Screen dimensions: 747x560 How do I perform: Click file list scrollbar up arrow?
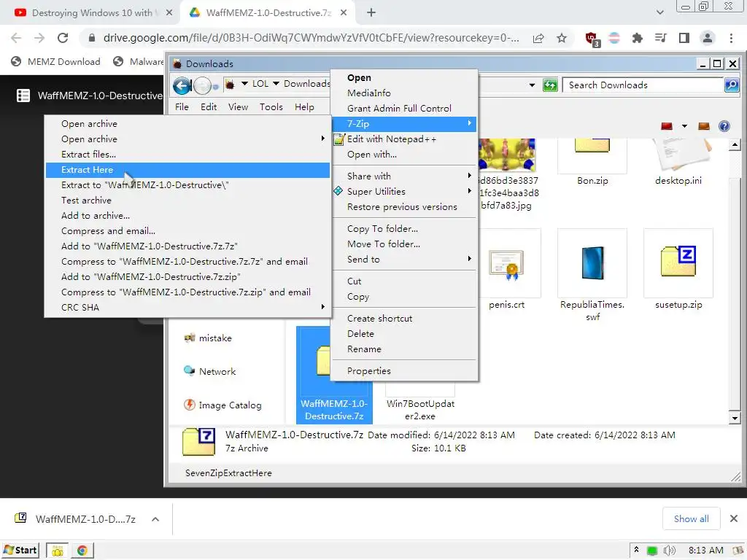pyautogui.click(x=735, y=144)
